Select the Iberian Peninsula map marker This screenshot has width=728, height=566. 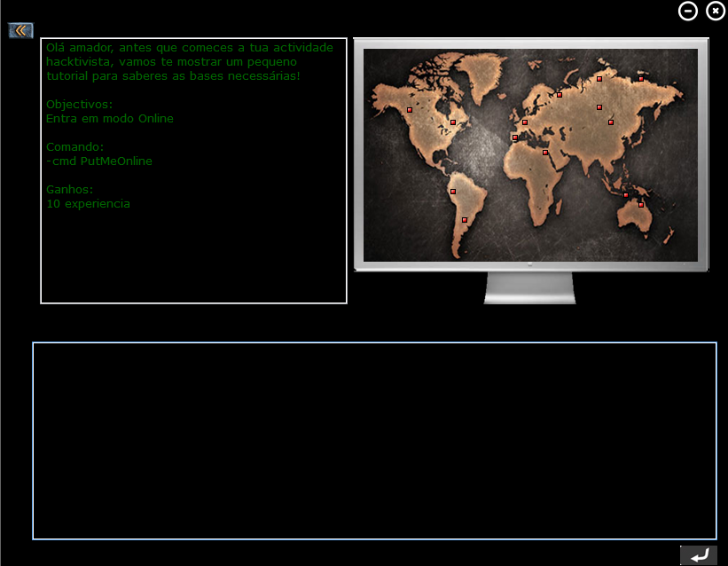[x=514, y=138]
